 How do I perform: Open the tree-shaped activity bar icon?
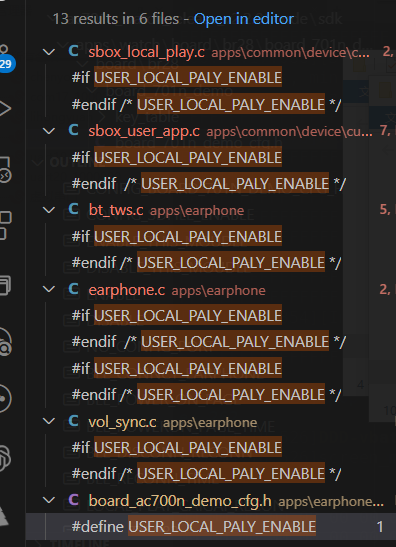[3, 515]
